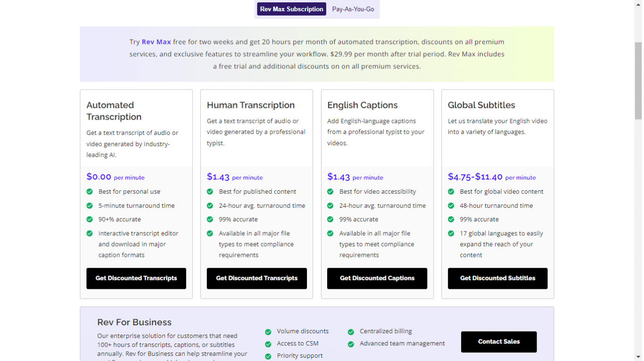Click the check icon next to 'Centralized billing'
The height and width of the screenshot is (361, 644).
point(351,332)
